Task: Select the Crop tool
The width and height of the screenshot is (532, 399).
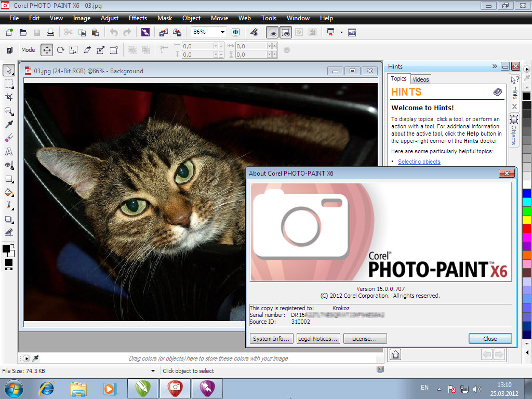Action: click(x=9, y=97)
